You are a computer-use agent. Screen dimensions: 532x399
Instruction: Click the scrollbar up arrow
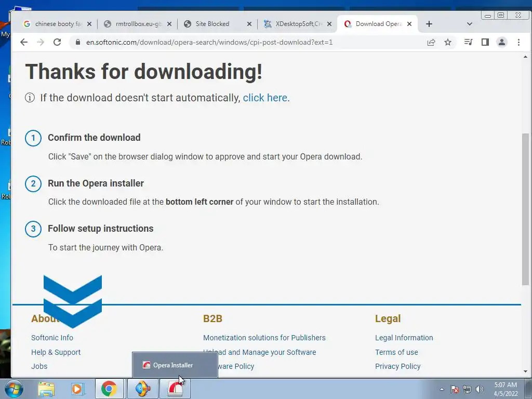click(x=525, y=57)
